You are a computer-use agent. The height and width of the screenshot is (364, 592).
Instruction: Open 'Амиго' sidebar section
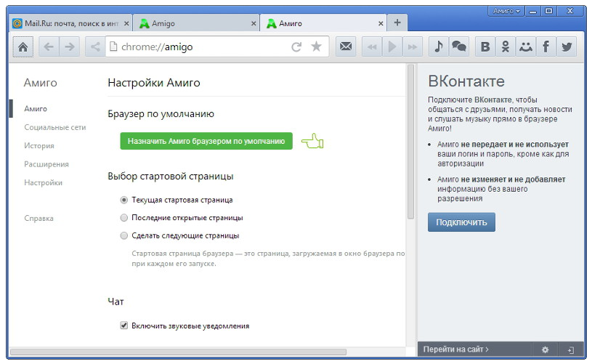(36, 109)
